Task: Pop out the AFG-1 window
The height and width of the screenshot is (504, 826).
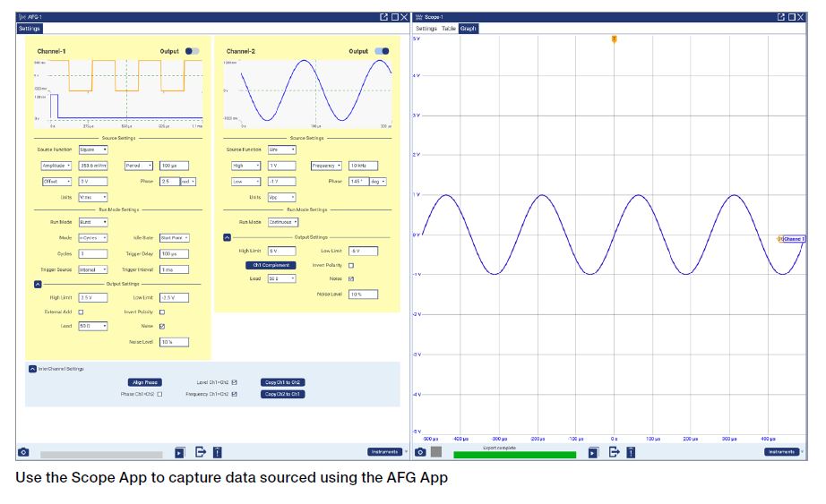Action: click(x=383, y=17)
